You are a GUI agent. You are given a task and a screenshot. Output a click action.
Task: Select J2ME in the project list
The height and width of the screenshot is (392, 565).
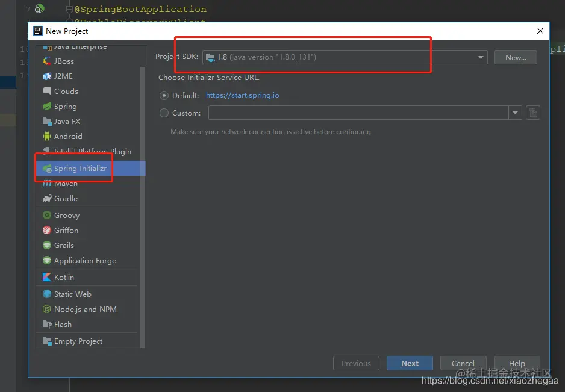tap(63, 76)
